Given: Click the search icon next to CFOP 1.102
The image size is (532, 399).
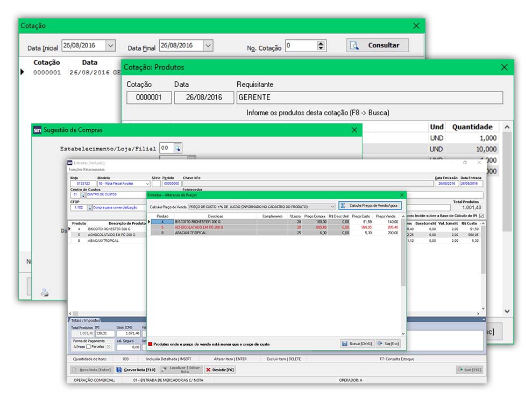Looking at the screenshot, I should click(x=90, y=207).
